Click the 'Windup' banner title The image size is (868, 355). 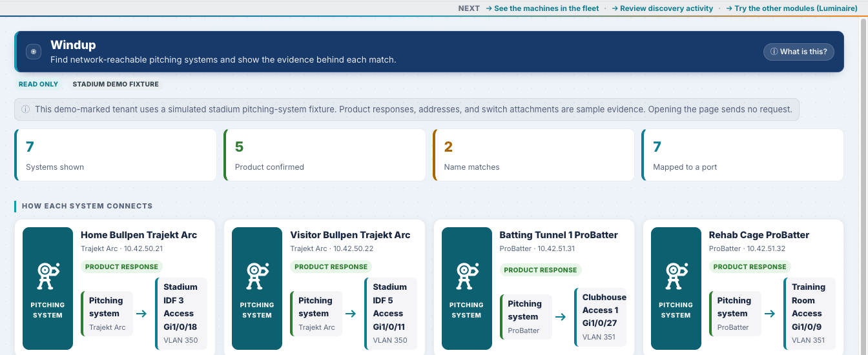[x=73, y=45]
